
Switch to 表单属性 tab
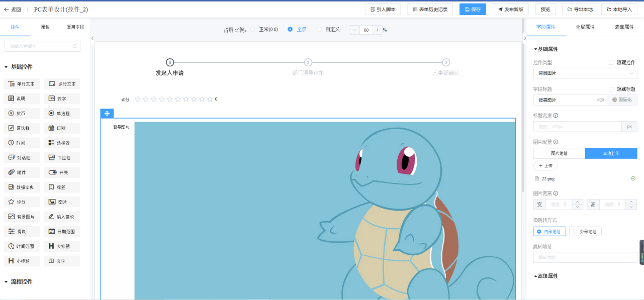[x=624, y=27]
